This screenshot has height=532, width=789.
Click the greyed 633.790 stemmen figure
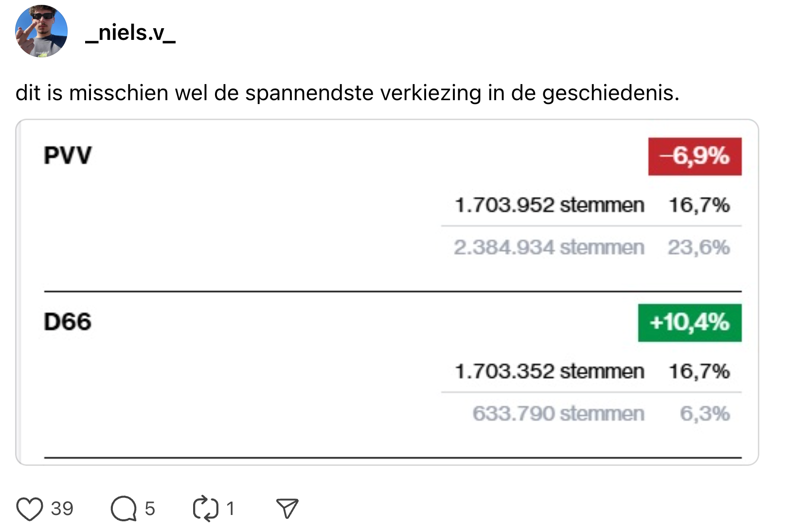click(x=558, y=414)
